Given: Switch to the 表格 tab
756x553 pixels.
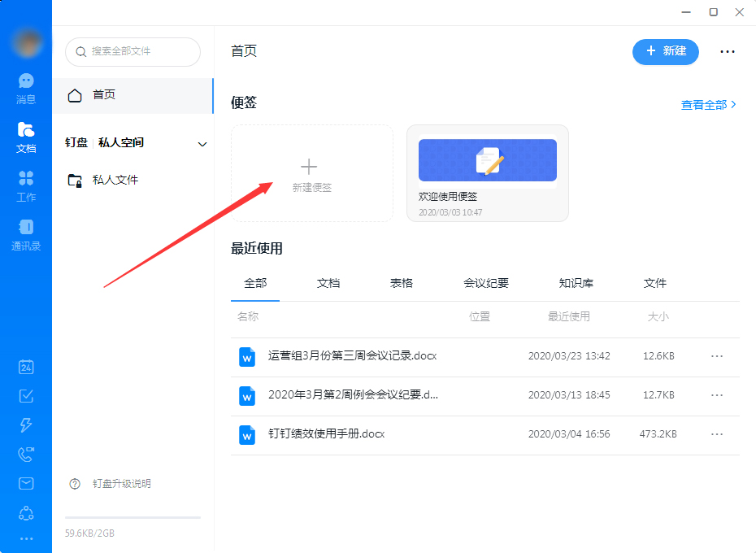Looking at the screenshot, I should point(400,283).
